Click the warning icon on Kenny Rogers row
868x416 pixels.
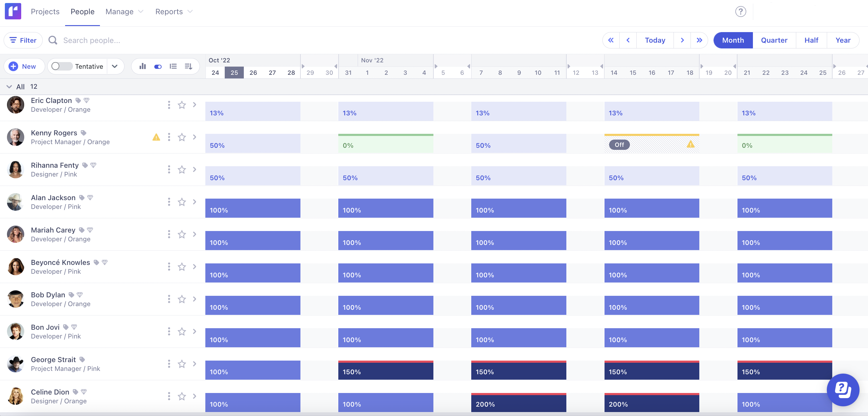coord(156,137)
